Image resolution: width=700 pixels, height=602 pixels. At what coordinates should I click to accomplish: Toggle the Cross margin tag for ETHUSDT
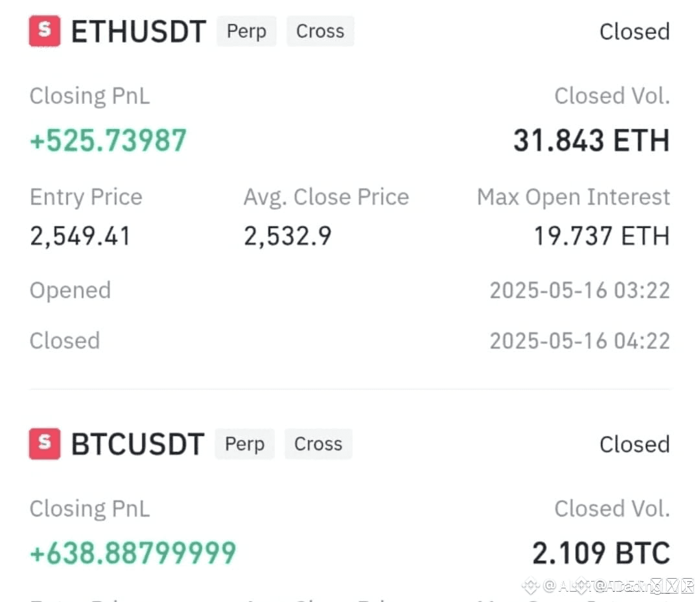pos(320,30)
